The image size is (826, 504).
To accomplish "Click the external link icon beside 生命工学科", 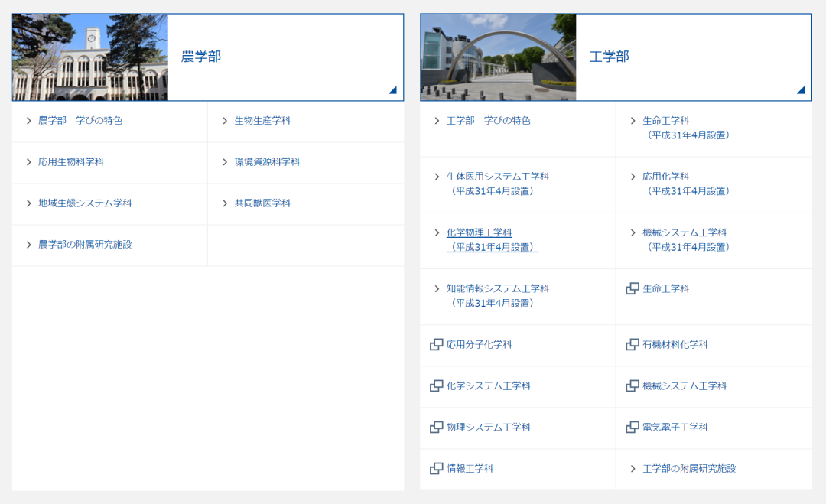I will pos(633,289).
